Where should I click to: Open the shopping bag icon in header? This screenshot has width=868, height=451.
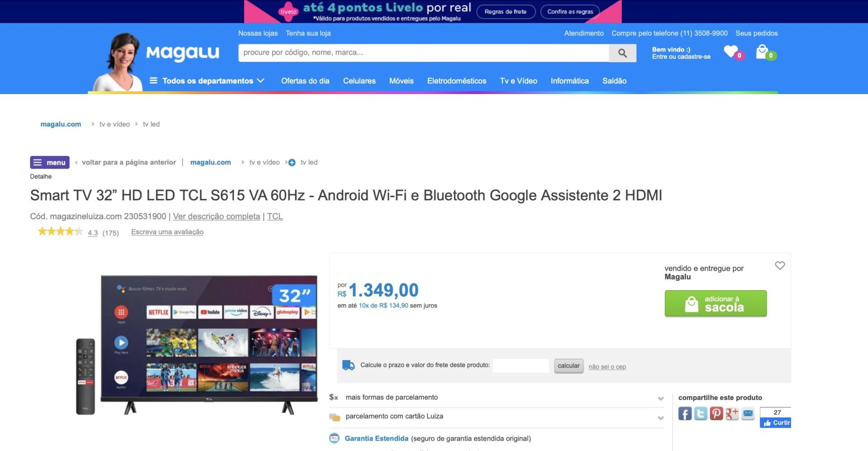[762, 52]
